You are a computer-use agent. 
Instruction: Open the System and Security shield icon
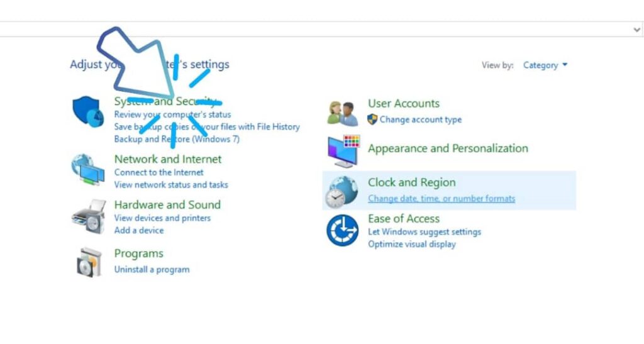[x=88, y=112]
